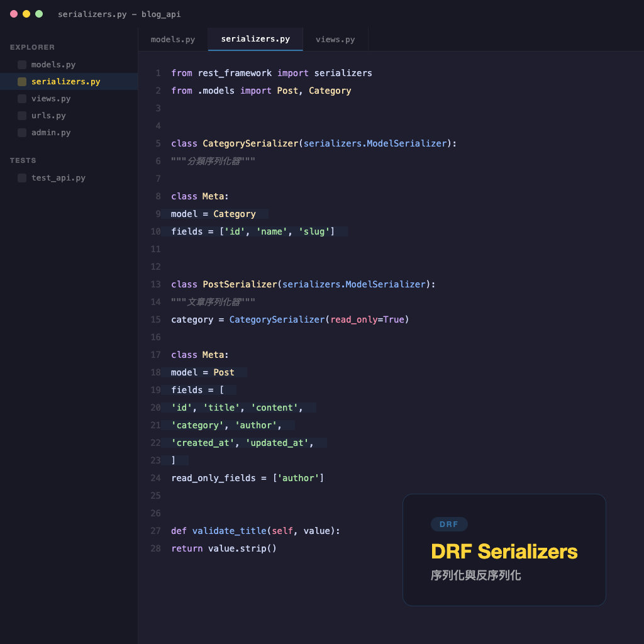
Task: Click 'model = Category' on line 9
Action: (213, 214)
